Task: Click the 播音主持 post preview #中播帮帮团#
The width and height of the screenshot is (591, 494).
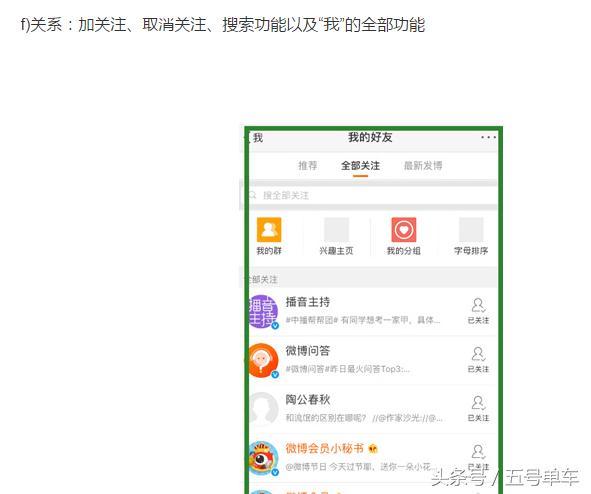Action: pos(363,320)
